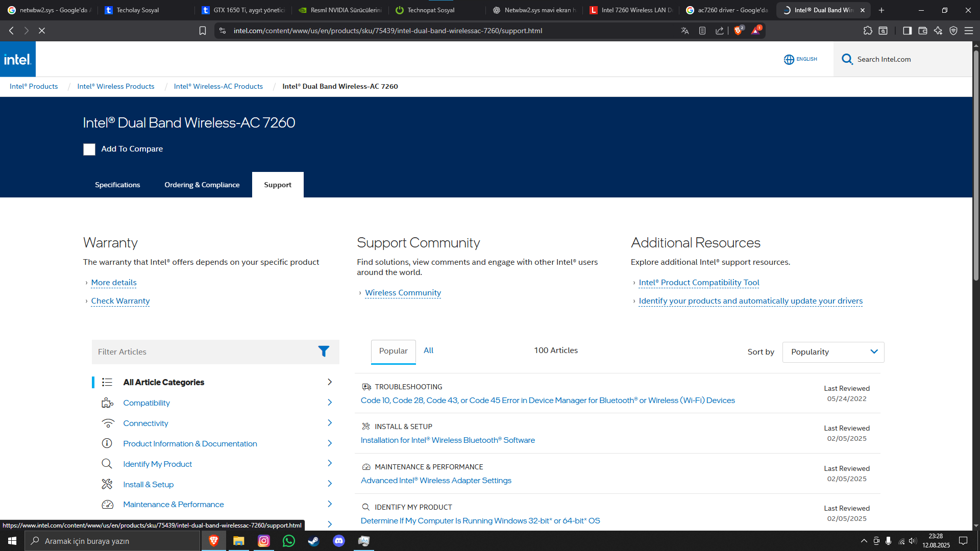Open Steam from the taskbar
Image resolution: width=980 pixels, height=551 pixels.
314,541
